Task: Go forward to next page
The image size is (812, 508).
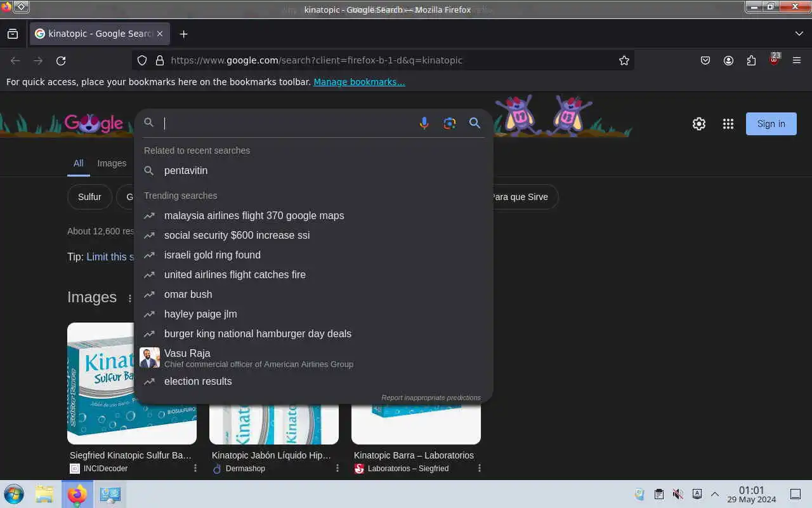Action: click(38, 60)
